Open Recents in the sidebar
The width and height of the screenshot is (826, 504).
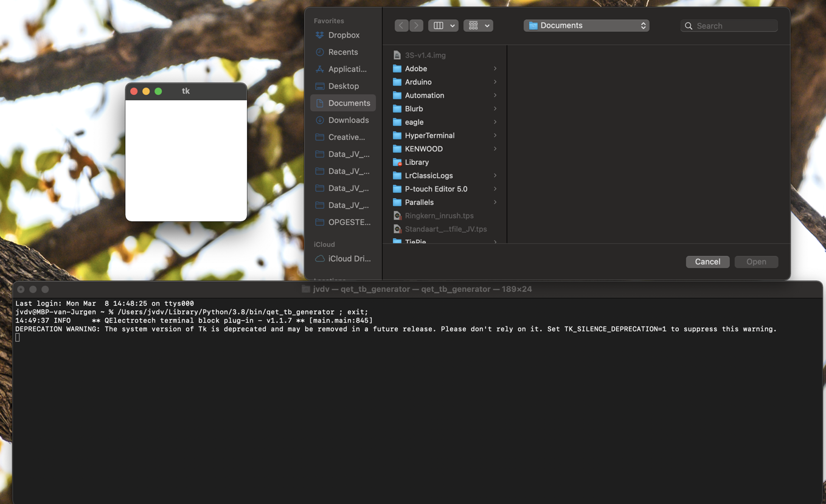pyautogui.click(x=342, y=52)
